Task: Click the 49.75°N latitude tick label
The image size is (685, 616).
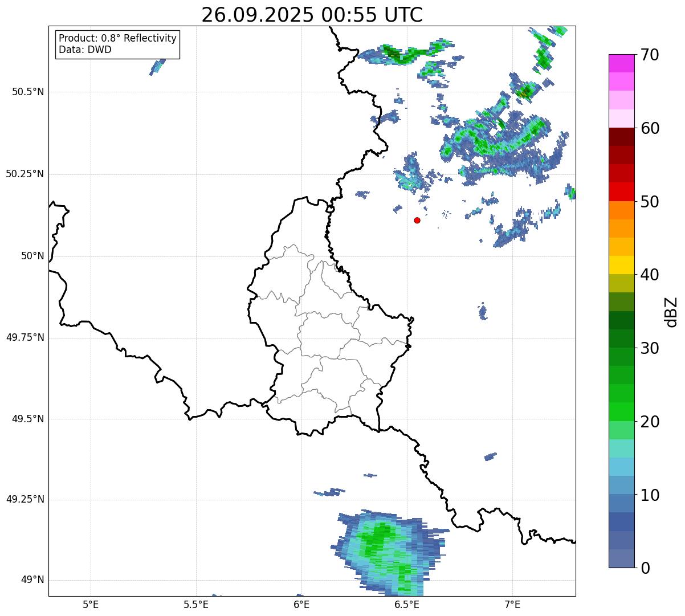Action: click(x=25, y=337)
